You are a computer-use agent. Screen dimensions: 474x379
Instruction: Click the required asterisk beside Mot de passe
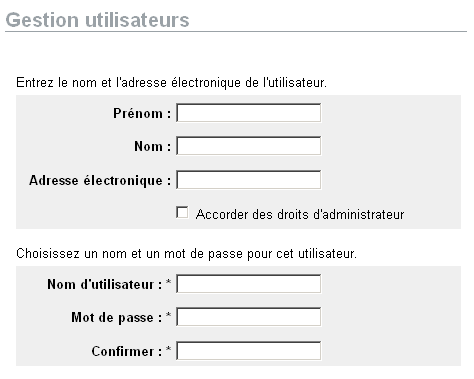[x=168, y=315]
